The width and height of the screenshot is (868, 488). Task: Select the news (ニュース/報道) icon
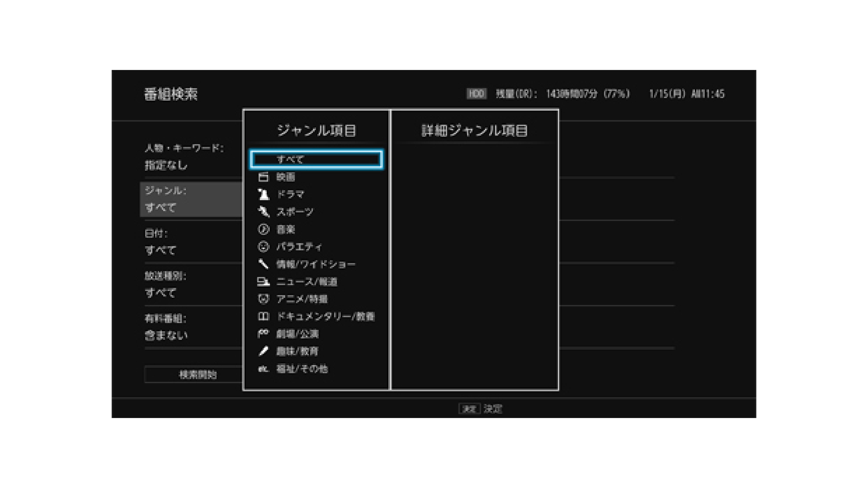263,282
